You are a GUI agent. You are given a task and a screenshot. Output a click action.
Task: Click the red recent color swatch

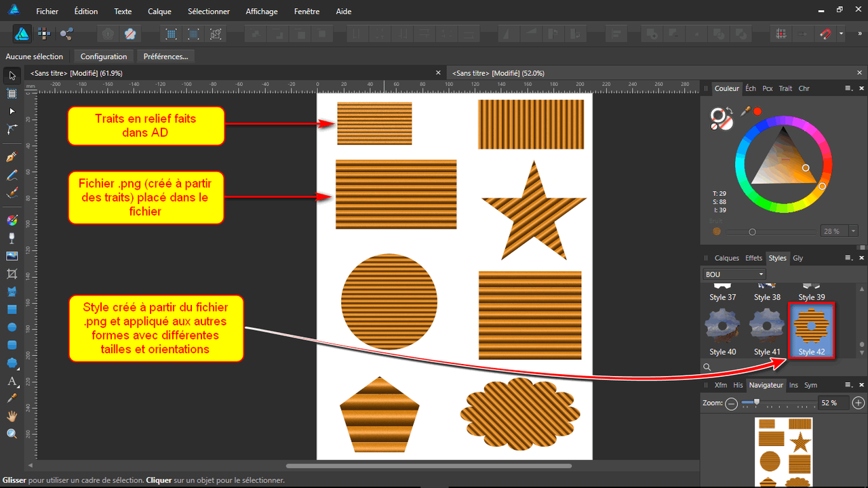[x=757, y=111]
